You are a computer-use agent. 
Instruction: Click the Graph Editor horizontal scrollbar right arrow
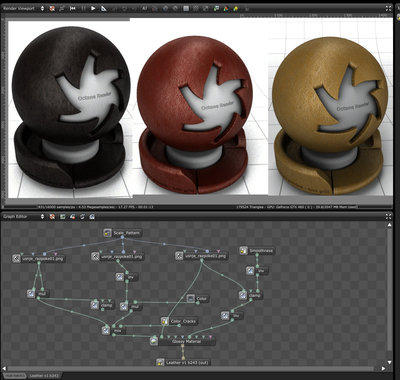383,369
